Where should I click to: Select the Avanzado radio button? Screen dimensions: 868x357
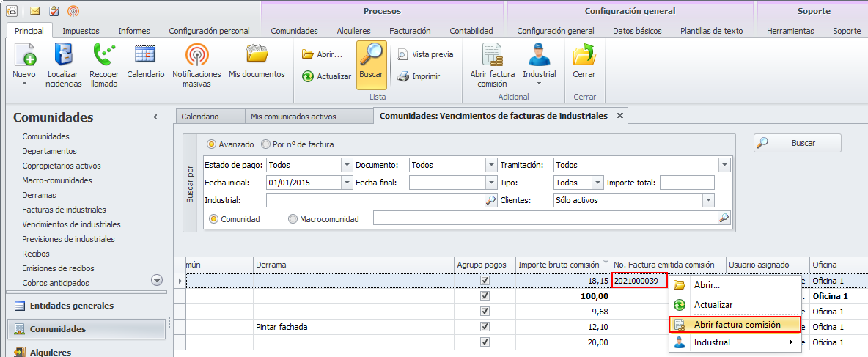click(213, 144)
